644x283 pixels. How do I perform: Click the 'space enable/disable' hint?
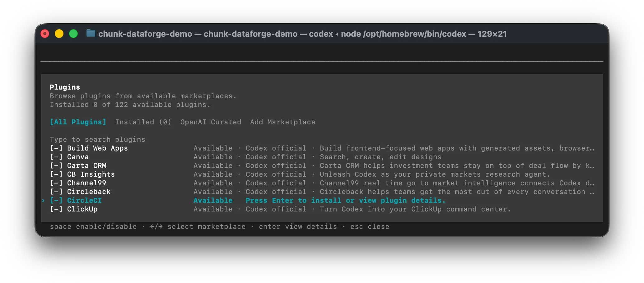93,227
